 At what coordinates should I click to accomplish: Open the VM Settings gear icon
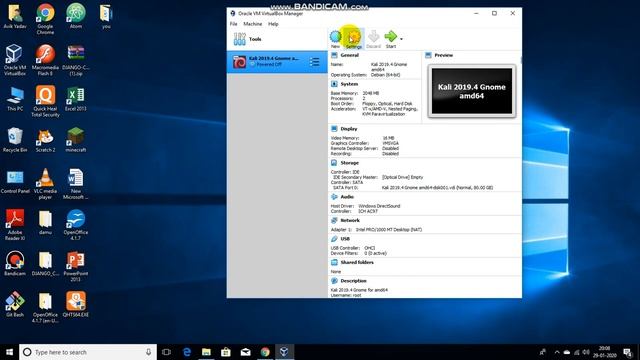tap(354, 39)
